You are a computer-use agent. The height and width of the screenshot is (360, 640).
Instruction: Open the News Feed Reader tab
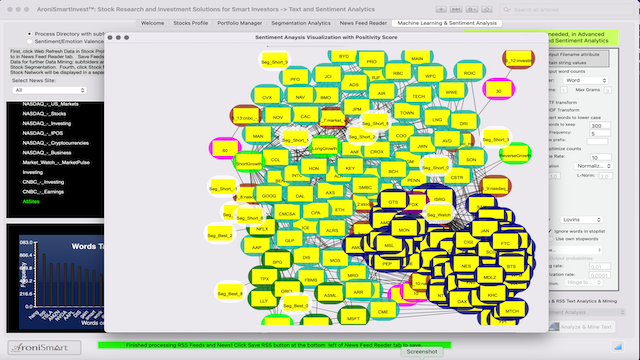363,23
